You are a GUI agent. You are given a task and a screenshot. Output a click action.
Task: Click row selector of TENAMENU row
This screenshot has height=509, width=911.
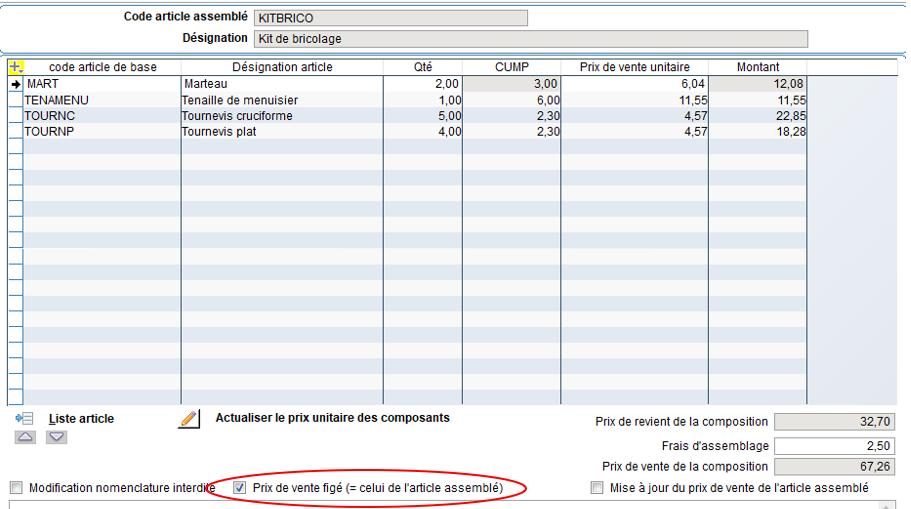(16, 100)
